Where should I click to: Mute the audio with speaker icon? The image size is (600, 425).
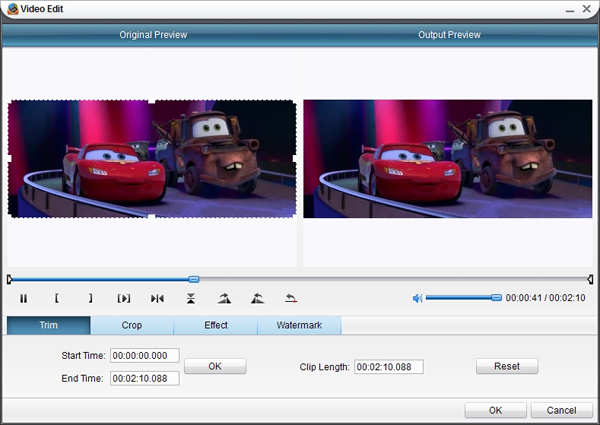tap(417, 298)
